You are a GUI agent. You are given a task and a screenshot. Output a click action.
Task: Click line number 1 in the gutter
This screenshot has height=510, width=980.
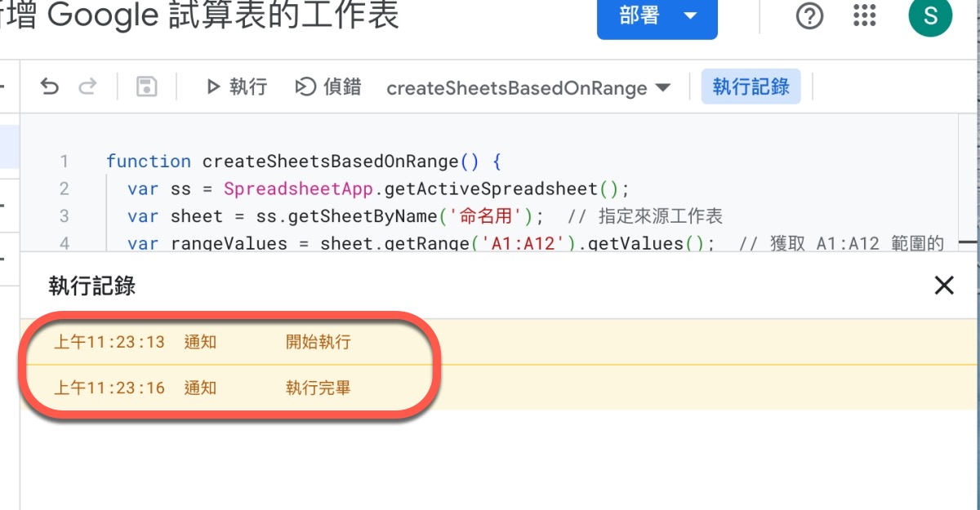pyautogui.click(x=64, y=162)
